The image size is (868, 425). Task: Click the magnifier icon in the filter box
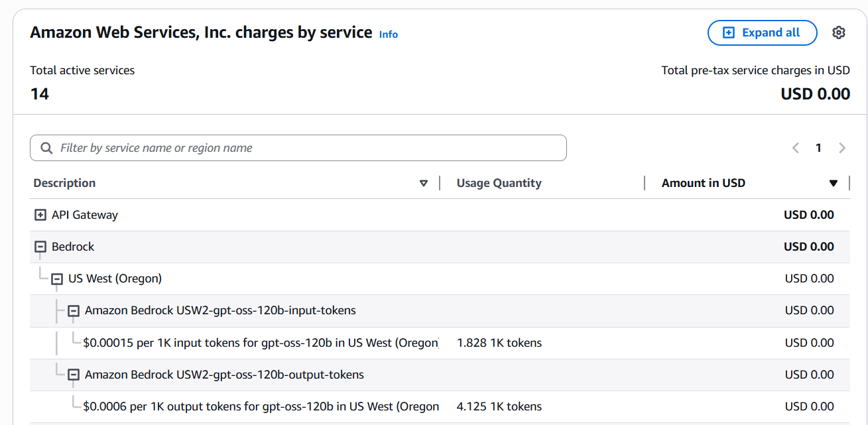pyautogui.click(x=46, y=148)
